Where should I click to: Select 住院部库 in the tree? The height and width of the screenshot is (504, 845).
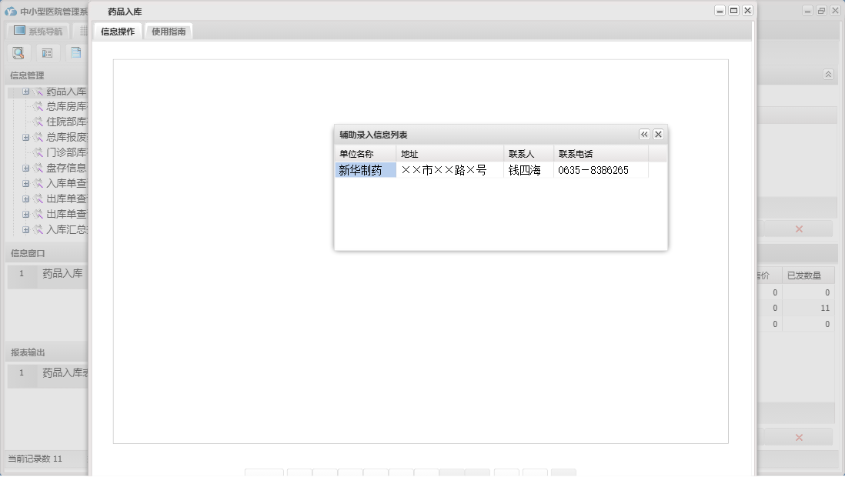click(x=66, y=122)
